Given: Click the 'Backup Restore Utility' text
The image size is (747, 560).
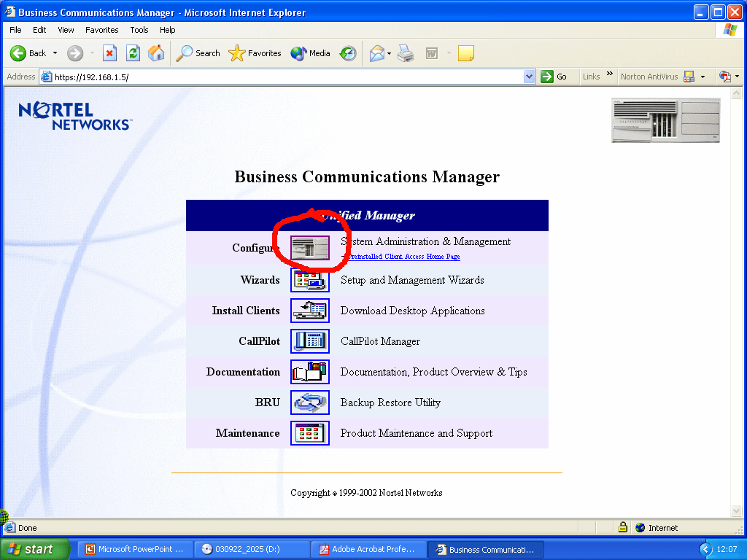Looking at the screenshot, I should (390, 402).
